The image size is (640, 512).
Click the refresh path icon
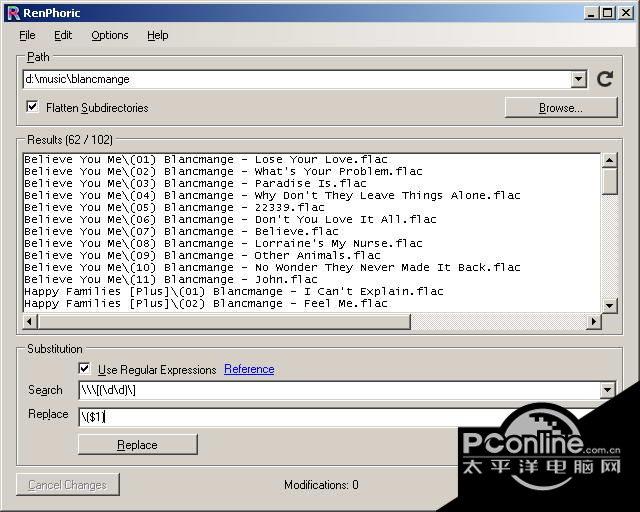point(605,79)
